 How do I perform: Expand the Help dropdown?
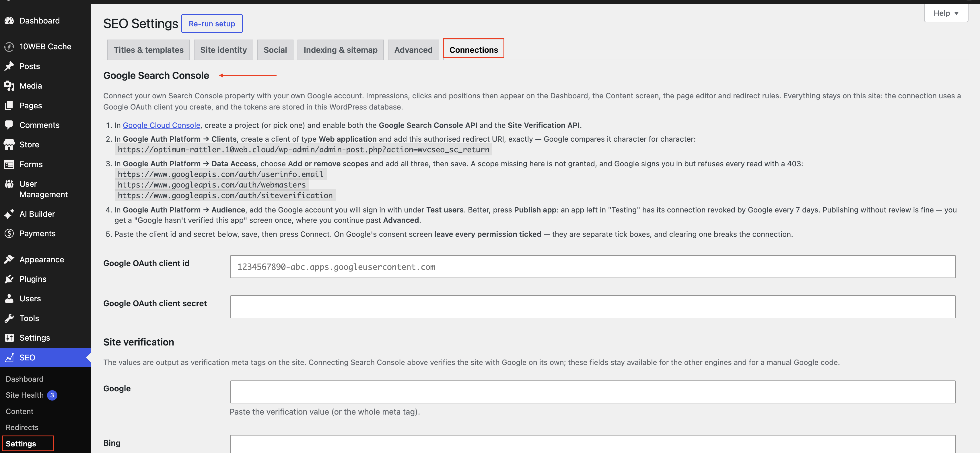coord(946,13)
